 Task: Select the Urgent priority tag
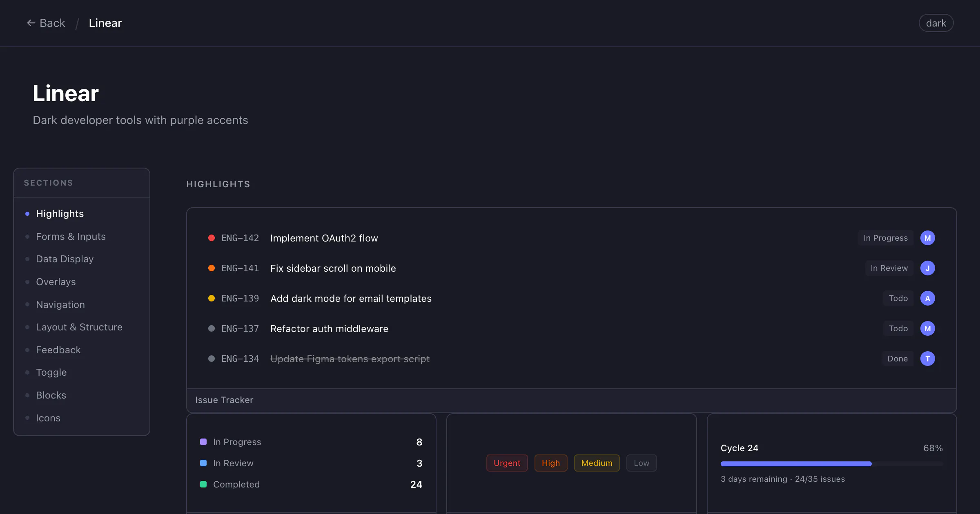tap(507, 463)
